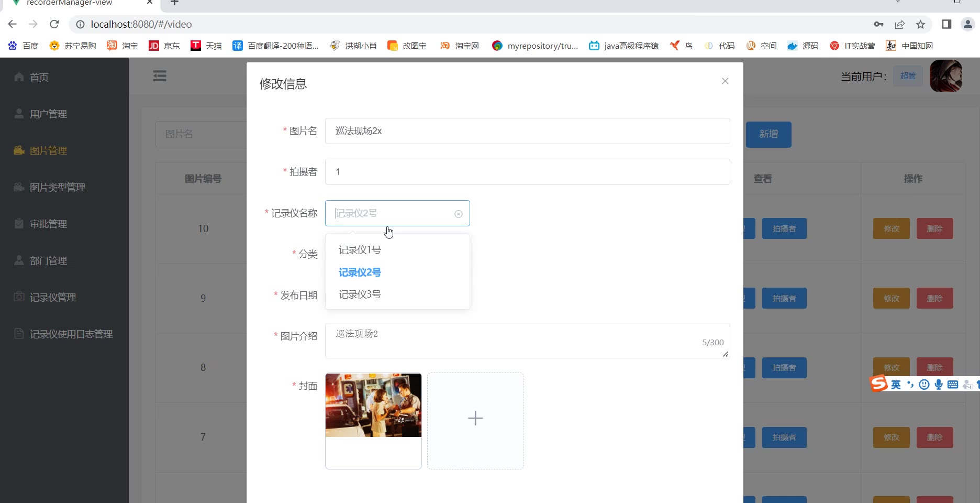Open Sogou emoji face icon

click(x=925, y=385)
